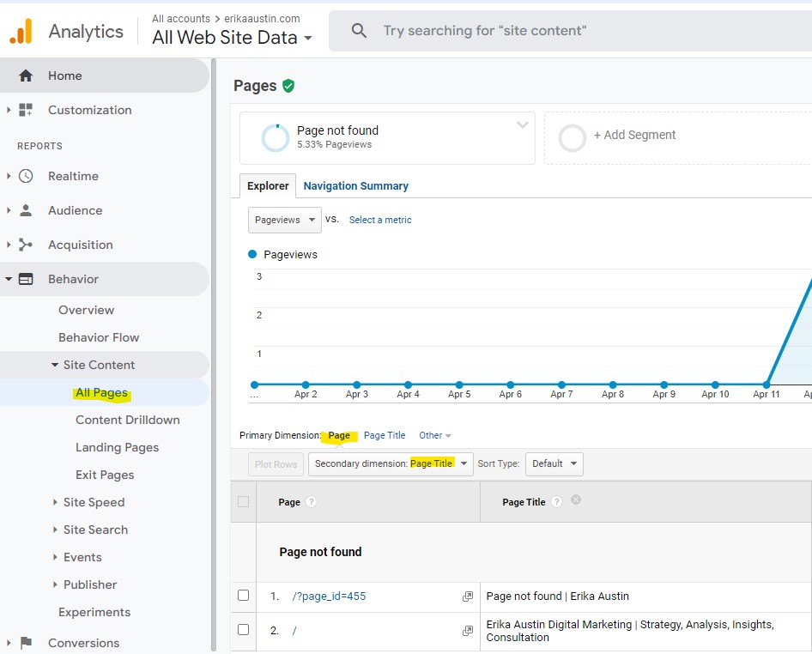The width and height of the screenshot is (812, 654).
Task: Collapse the Behavior section arrow
Action: coord(9,279)
